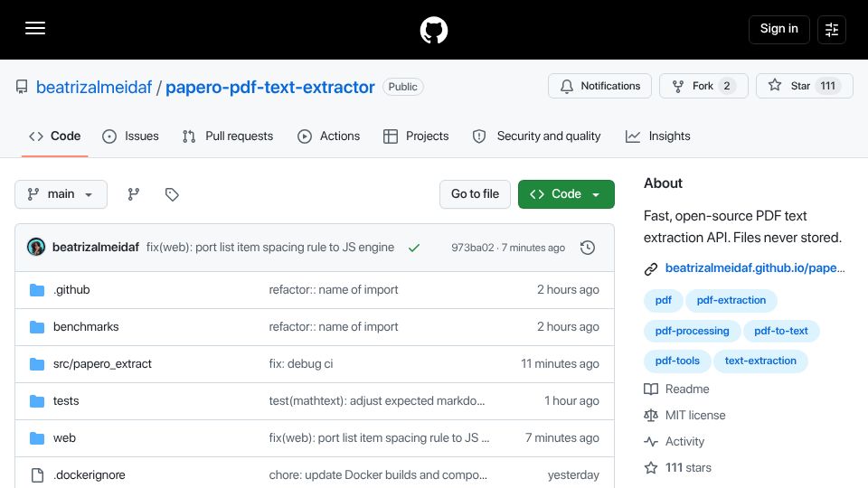Click the Notifications bell button
The height and width of the screenshot is (488, 868).
point(599,86)
